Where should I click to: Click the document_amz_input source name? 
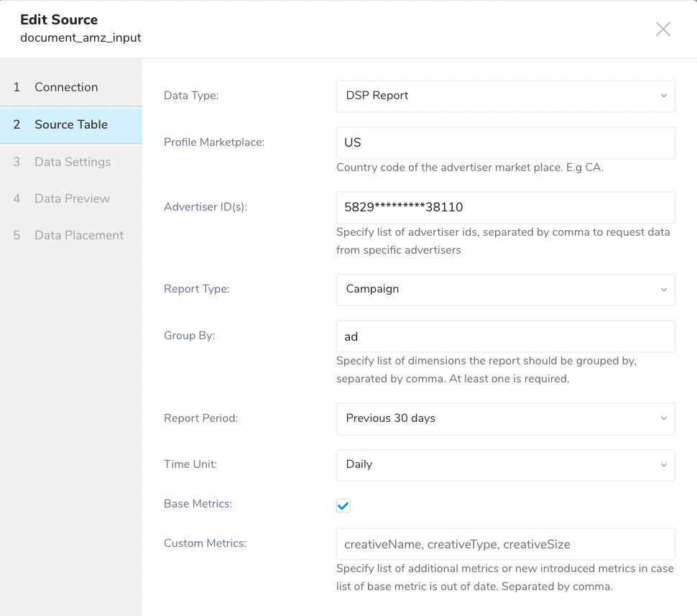tap(80, 37)
